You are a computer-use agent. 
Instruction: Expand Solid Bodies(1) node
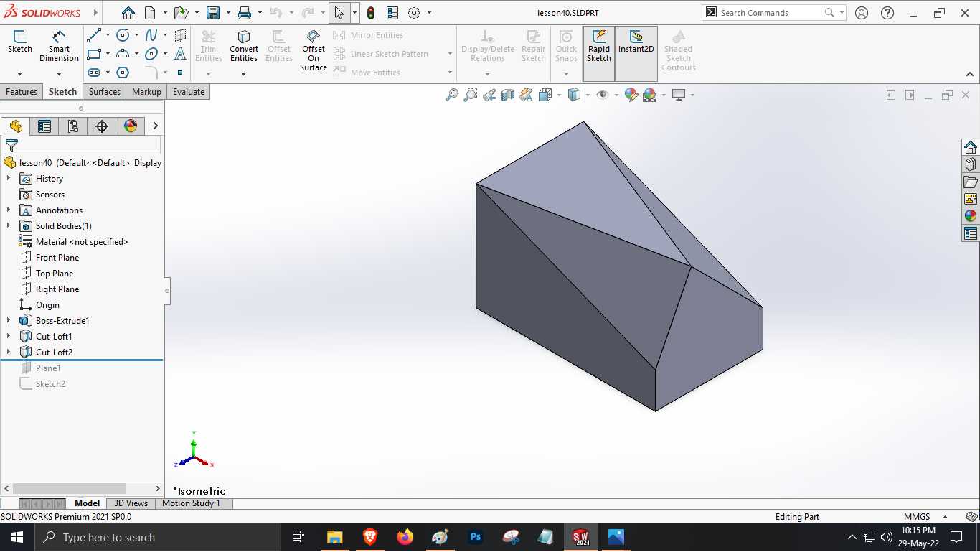pos(9,226)
